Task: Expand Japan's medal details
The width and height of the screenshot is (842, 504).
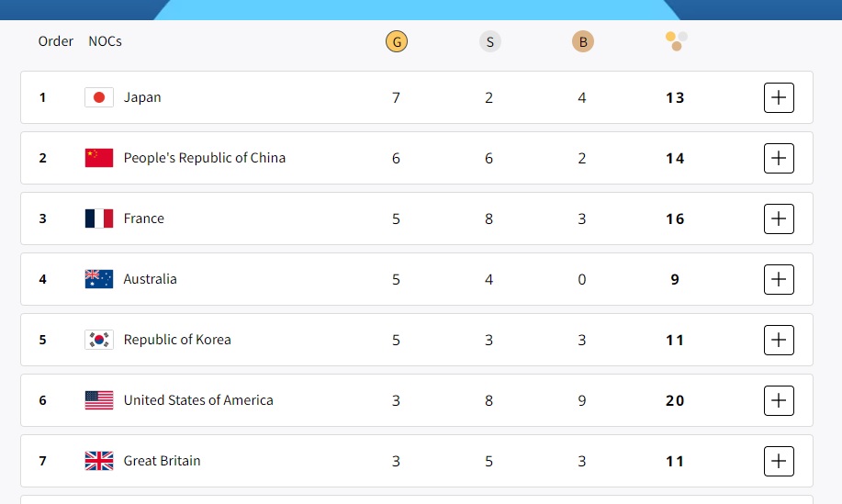Action: pos(779,97)
